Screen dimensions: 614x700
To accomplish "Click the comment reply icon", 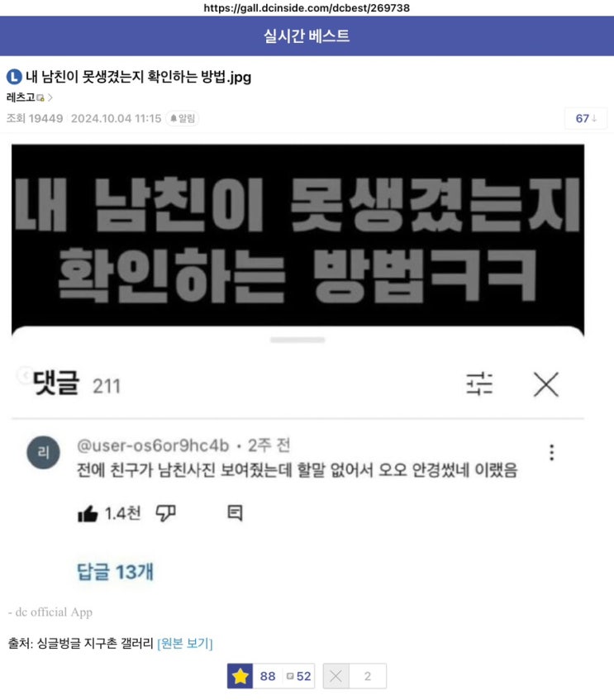I will [x=235, y=513].
